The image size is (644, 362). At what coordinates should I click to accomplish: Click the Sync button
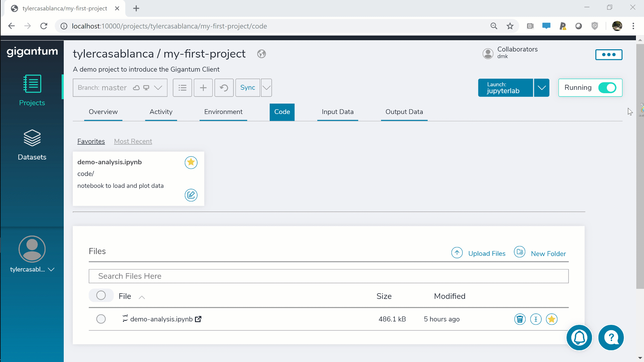[x=248, y=88]
